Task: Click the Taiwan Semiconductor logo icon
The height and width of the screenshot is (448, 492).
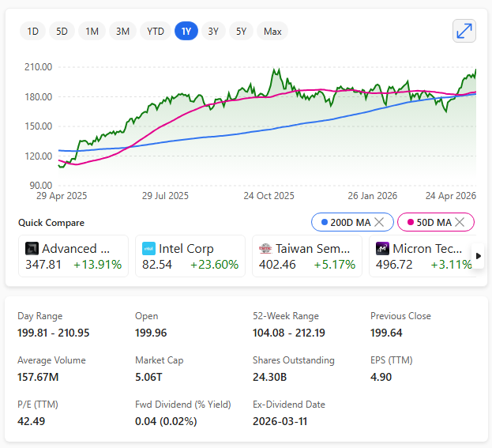Action: point(265,248)
